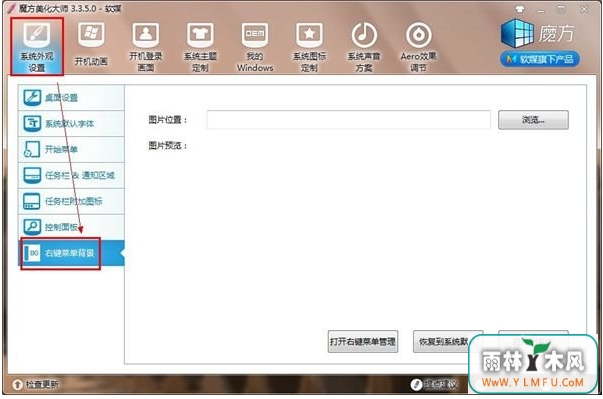Select 系统默认字体 in the sidebar
Screen dimensions: 603x399
click(71, 123)
